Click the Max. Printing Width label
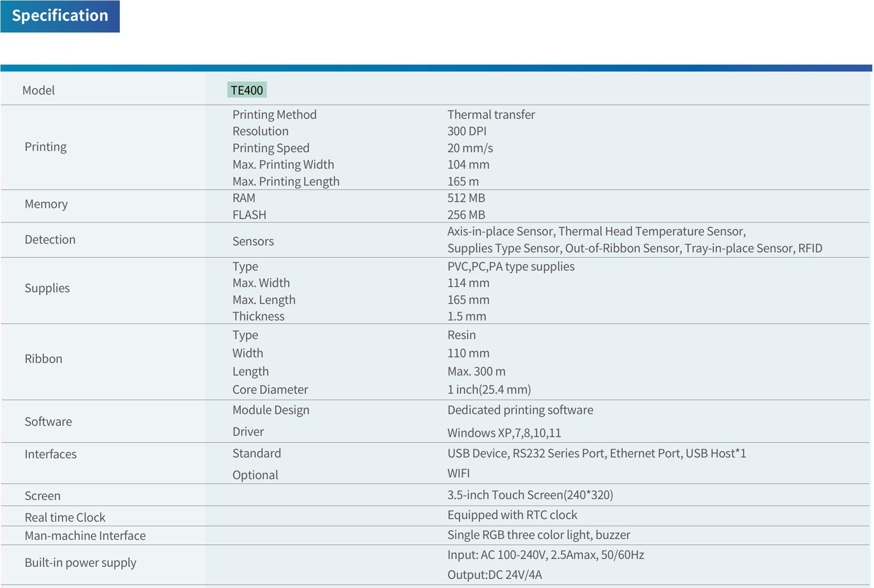The width and height of the screenshot is (874, 588). tap(283, 165)
